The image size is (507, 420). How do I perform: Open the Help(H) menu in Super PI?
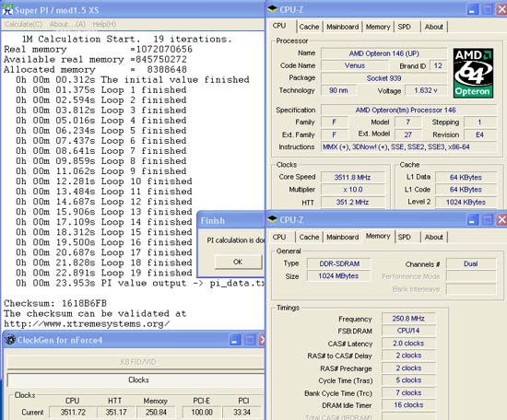tap(104, 24)
